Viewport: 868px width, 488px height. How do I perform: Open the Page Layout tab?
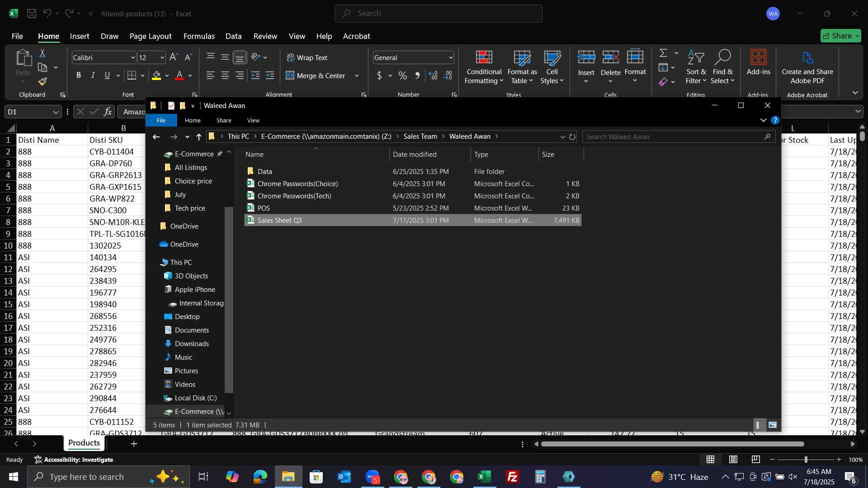click(x=151, y=36)
